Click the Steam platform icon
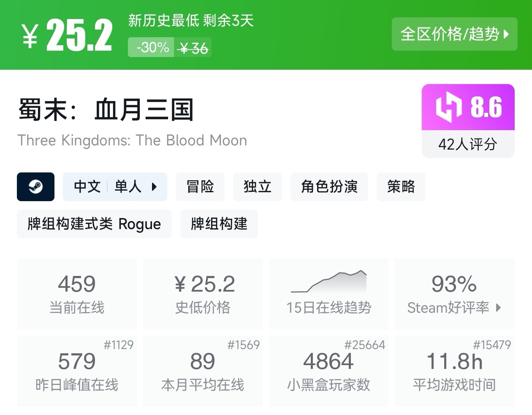Image resolution: width=532 pixels, height=415 pixels. point(35,186)
